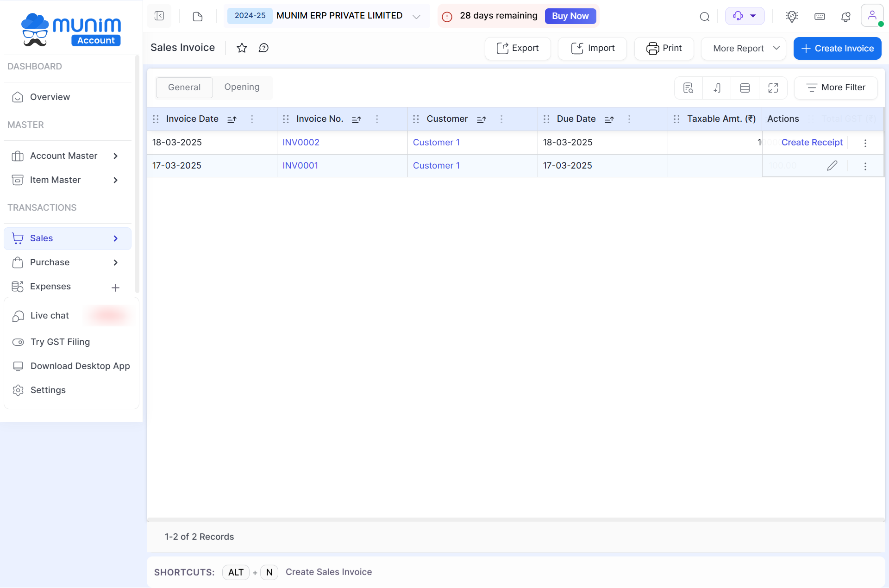Expand table to fullscreen icon
This screenshot has height=588, width=889.
(x=773, y=88)
